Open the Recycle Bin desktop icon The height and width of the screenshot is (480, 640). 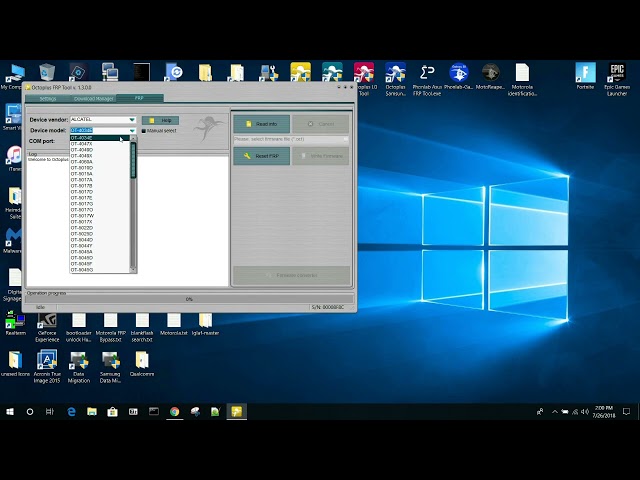pos(47,72)
